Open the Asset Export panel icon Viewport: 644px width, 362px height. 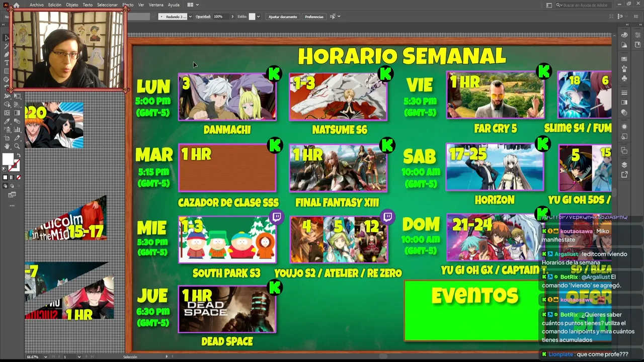[x=624, y=174]
